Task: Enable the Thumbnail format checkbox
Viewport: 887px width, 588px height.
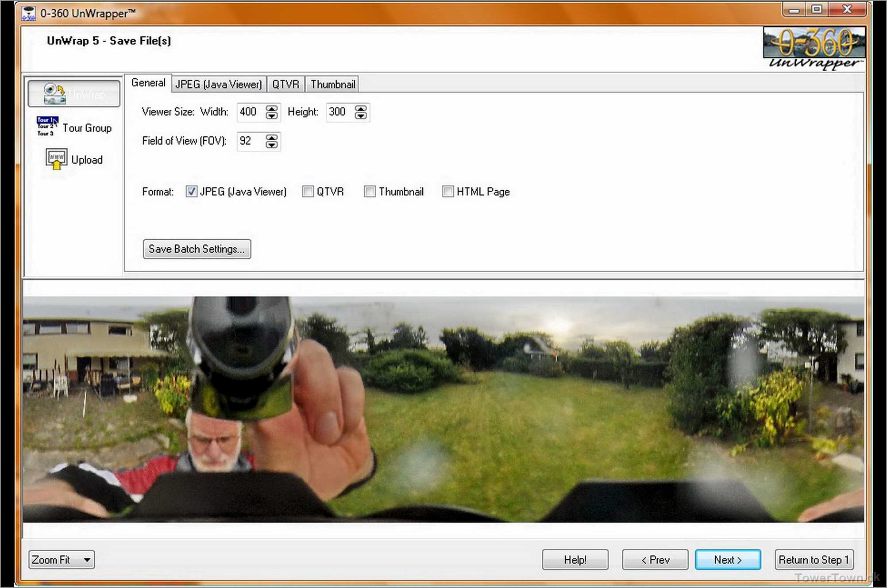Action: 370,192
